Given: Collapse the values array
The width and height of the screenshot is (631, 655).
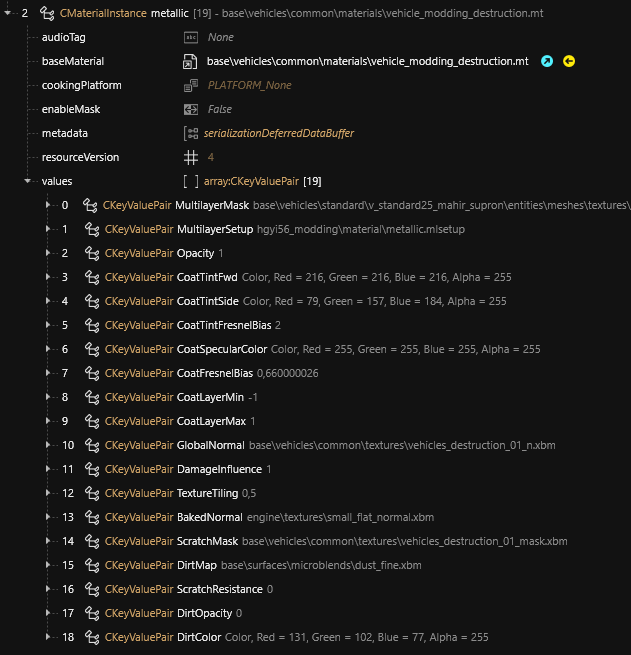Looking at the screenshot, I should (27, 181).
